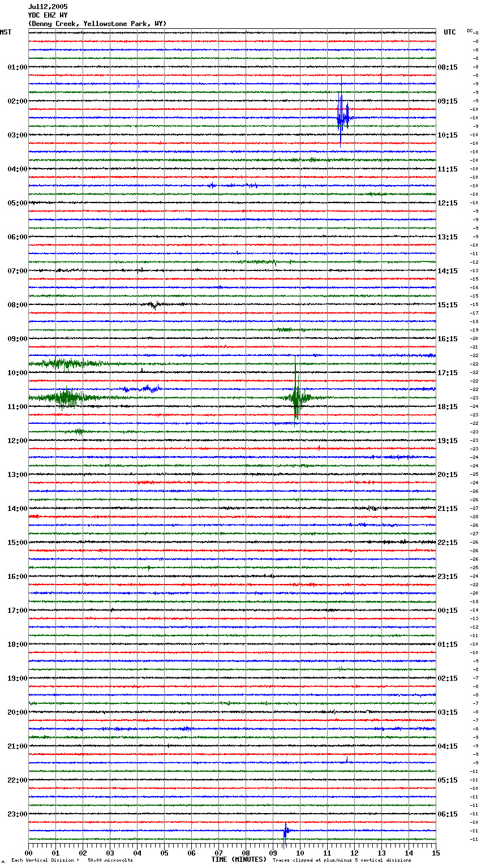The height and width of the screenshot is (868, 481).
Task: Click the 18:15 UTC time label
Action: (447, 407)
